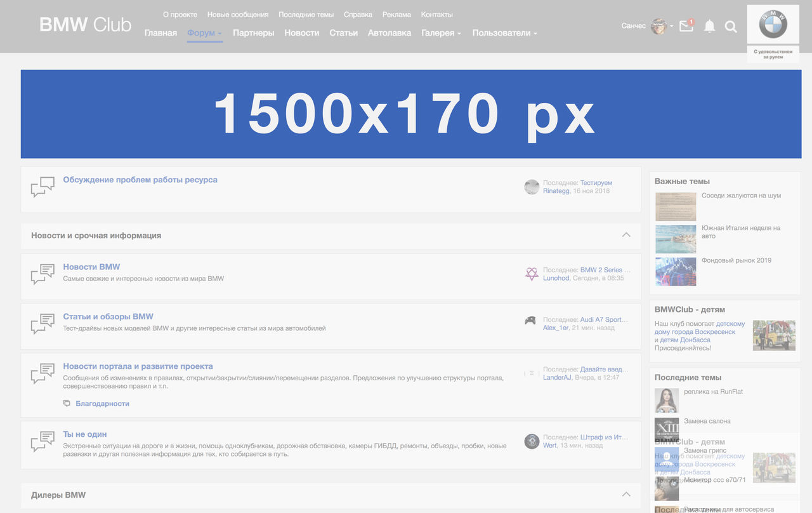Open the Благодарности subforum

coord(102,404)
